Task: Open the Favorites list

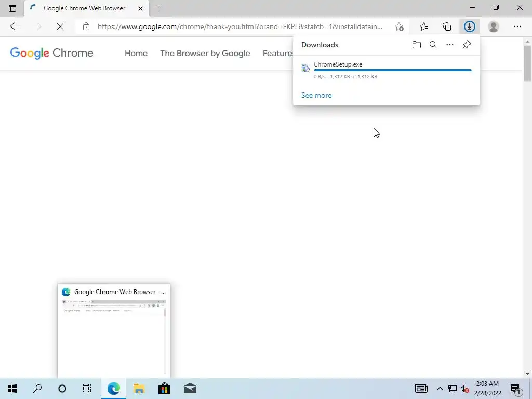Action: [424, 26]
